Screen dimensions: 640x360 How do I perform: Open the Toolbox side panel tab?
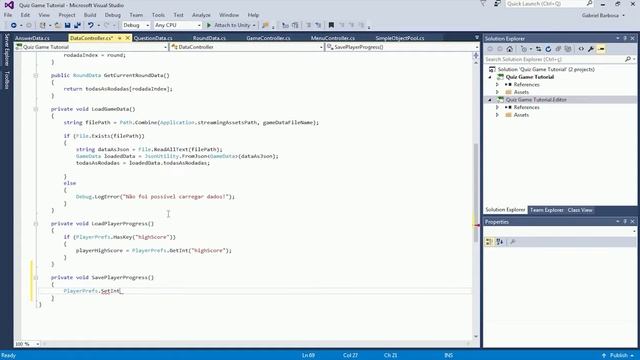click(x=7, y=80)
